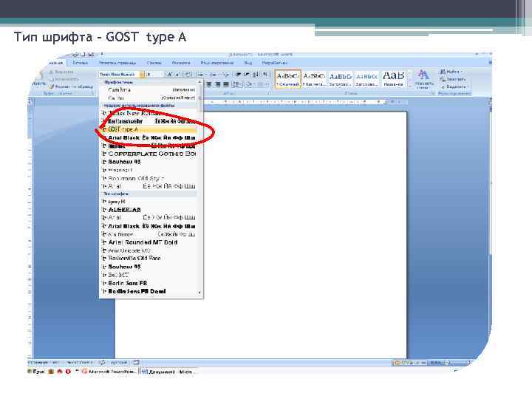The height and width of the screenshot is (399, 532).
Task: Switch to the Рассылки tab
Action: (181, 63)
